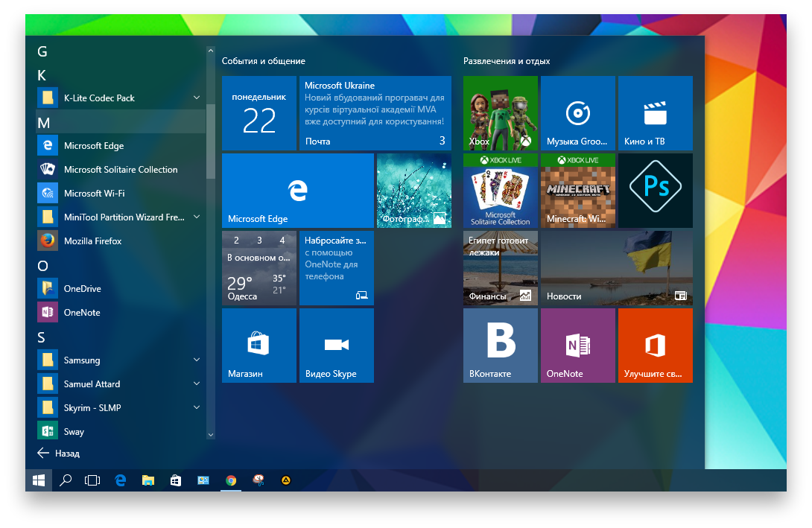Open the ВКонтакте tile

[x=501, y=346]
